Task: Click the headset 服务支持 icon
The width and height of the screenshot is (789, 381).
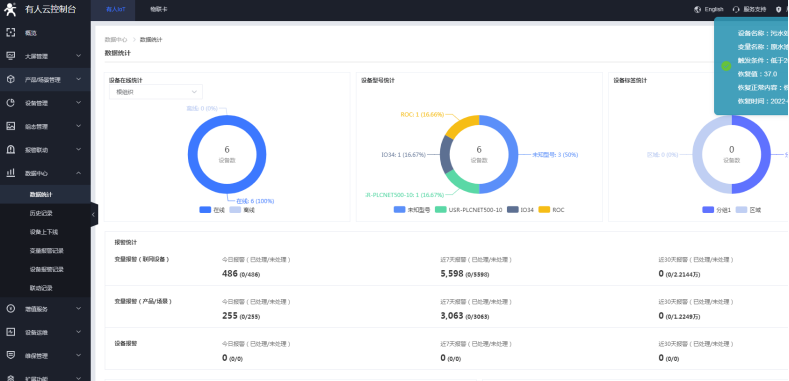Action: click(x=736, y=9)
